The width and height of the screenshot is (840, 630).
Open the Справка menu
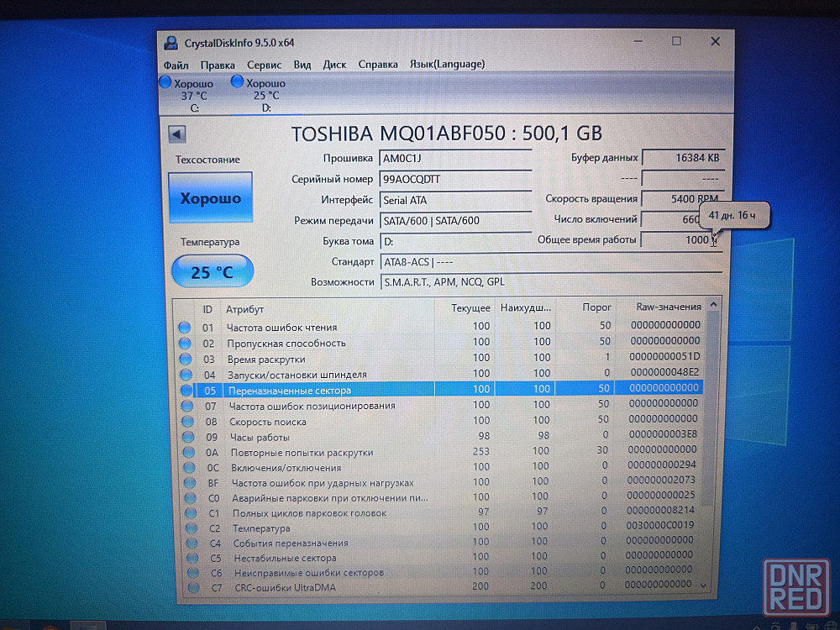(378, 65)
